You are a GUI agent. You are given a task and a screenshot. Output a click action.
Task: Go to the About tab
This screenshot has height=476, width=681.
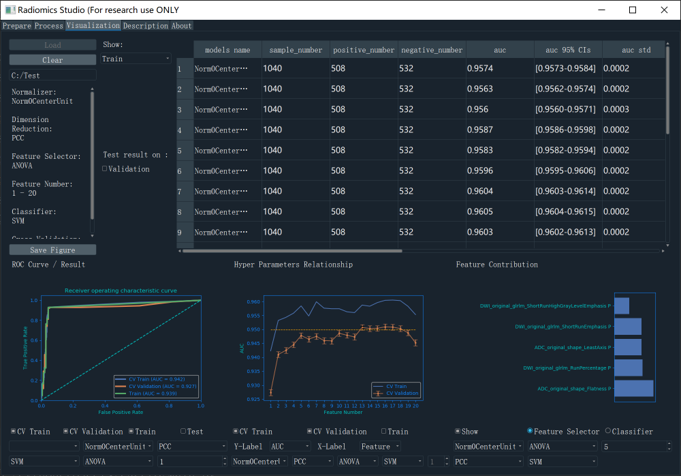pyautogui.click(x=181, y=26)
